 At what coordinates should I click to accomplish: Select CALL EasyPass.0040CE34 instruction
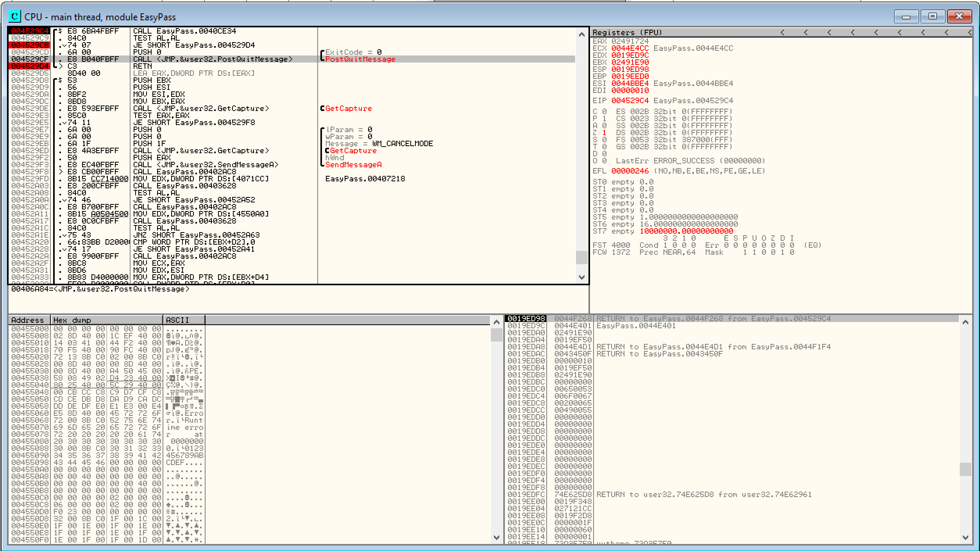coord(184,31)
